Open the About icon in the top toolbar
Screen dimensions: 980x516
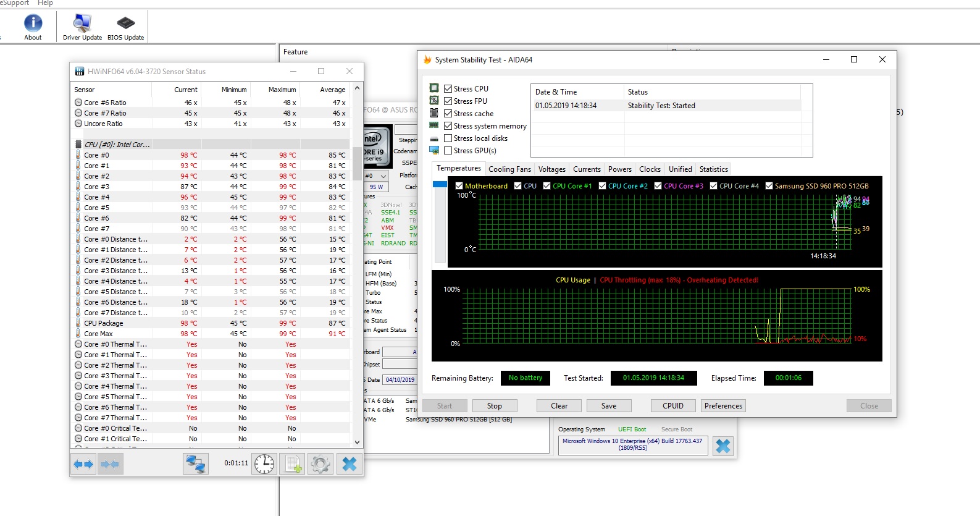[x=33, y=27]
